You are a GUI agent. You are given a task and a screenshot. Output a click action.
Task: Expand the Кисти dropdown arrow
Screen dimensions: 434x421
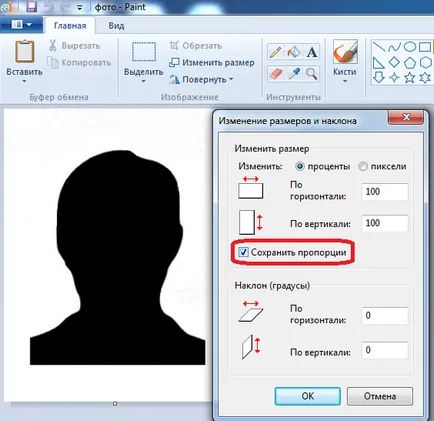tap(345, 81)
